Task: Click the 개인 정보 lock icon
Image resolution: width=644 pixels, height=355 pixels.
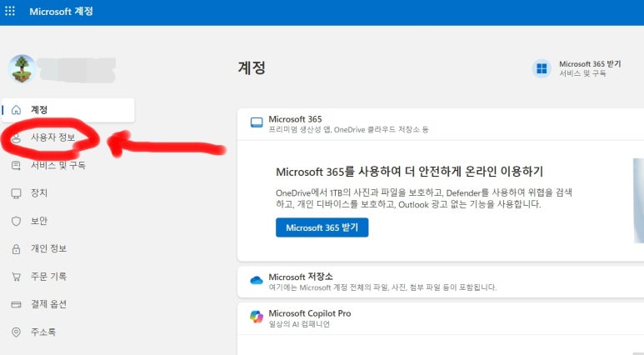Action: (x=16, y=249)
